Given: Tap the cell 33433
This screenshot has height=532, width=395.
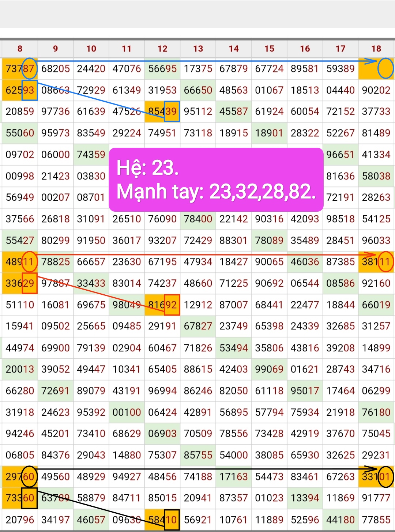Looking at the screenshot, I should tap(91, 283).
